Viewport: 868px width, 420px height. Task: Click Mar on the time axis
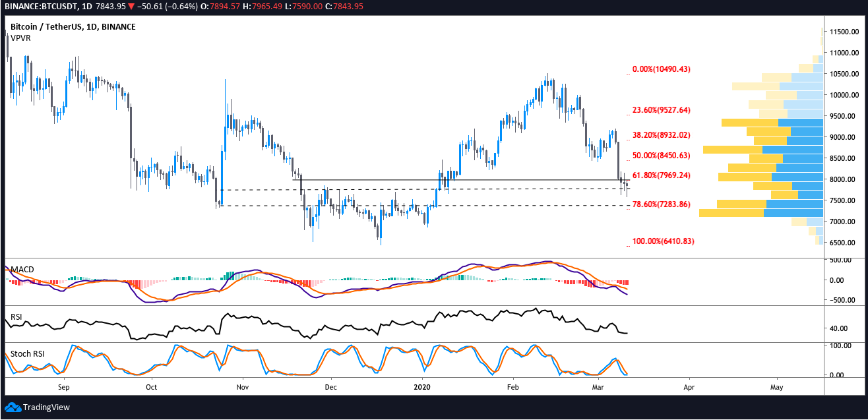[x=599, y=388]
